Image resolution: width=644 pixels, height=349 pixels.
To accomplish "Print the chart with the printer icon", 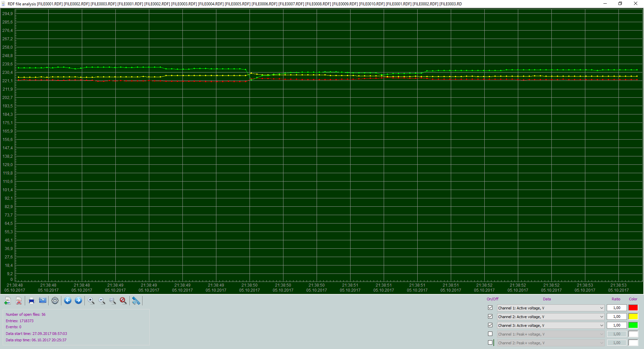I will coord(32,301).
